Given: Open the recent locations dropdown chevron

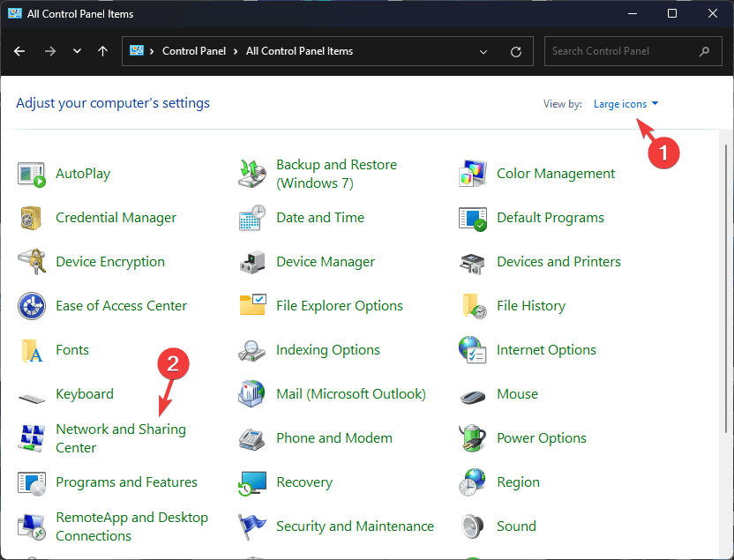Looking at the screenshot, I should pyautogui.click(x=78, y=51).
